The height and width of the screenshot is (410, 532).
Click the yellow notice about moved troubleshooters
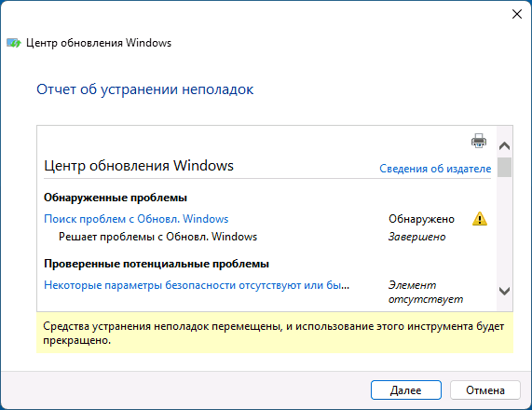275,333
